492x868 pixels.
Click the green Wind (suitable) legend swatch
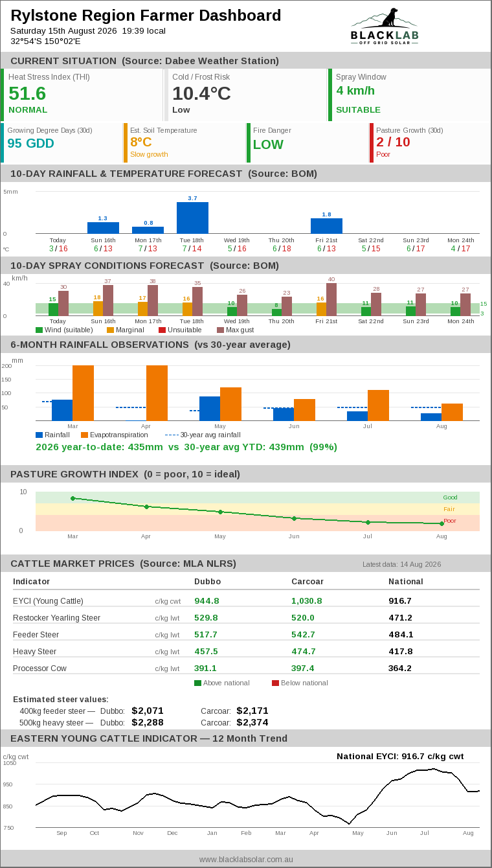pyautogui.click(x=39, y=330)
